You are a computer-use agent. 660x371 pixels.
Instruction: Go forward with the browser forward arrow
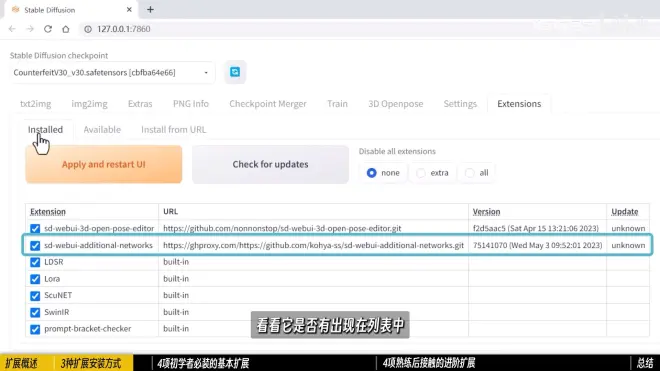30,29
